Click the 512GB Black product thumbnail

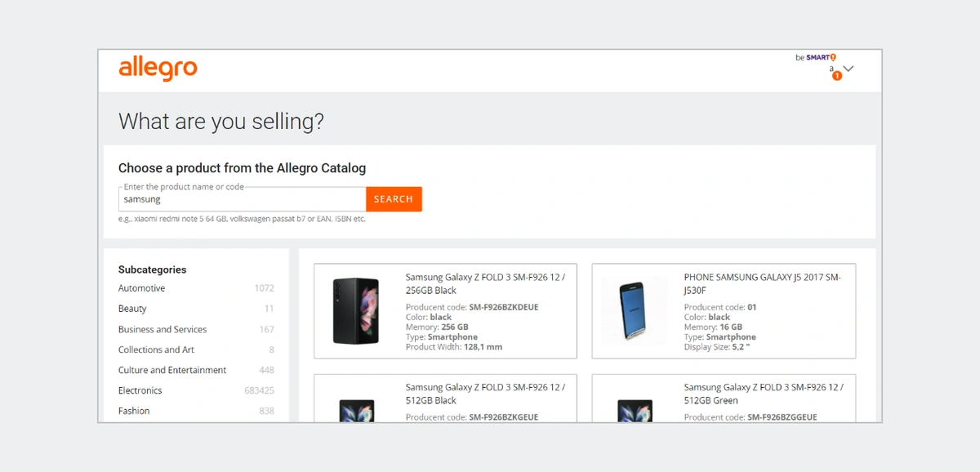(356, 411)
